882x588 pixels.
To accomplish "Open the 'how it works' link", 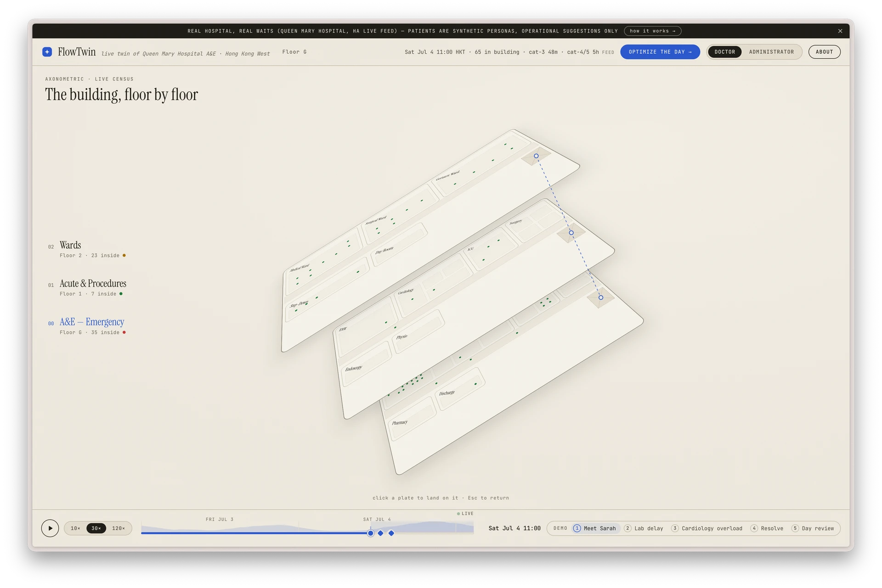I will 652,31.
